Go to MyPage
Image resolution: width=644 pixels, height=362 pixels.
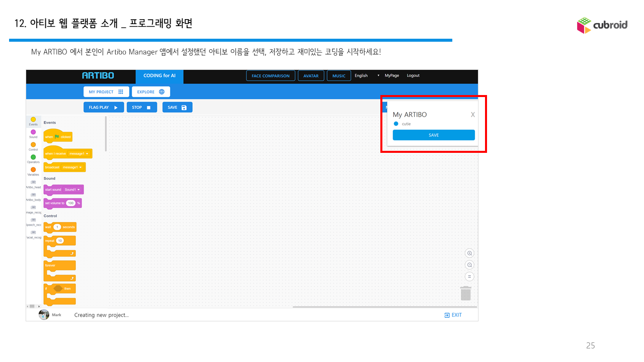pyautogui.click(x=392, y=75)
